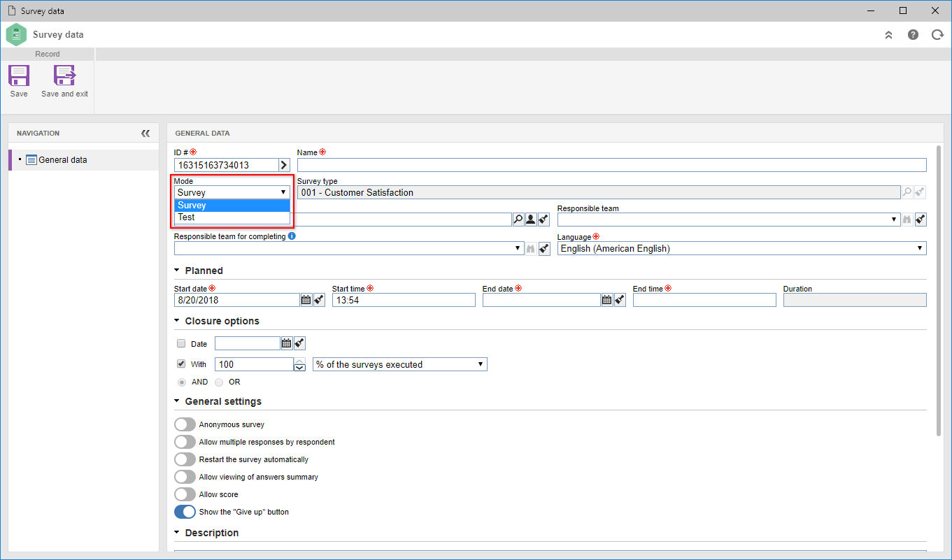The height and width of the screenshot is (560, 952).
Task: Enable the Anonymous survey toggle
Action: [x=185, y=424]
